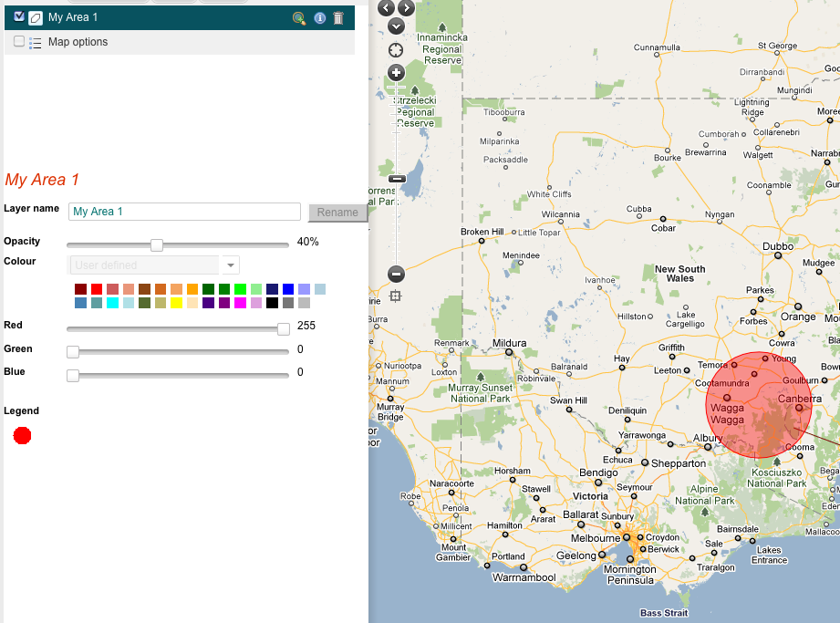This screenshot has width=840, height=623.
Task: Enable the Map options checkbox
Action: pyautogui.click(x=20, y=41)
